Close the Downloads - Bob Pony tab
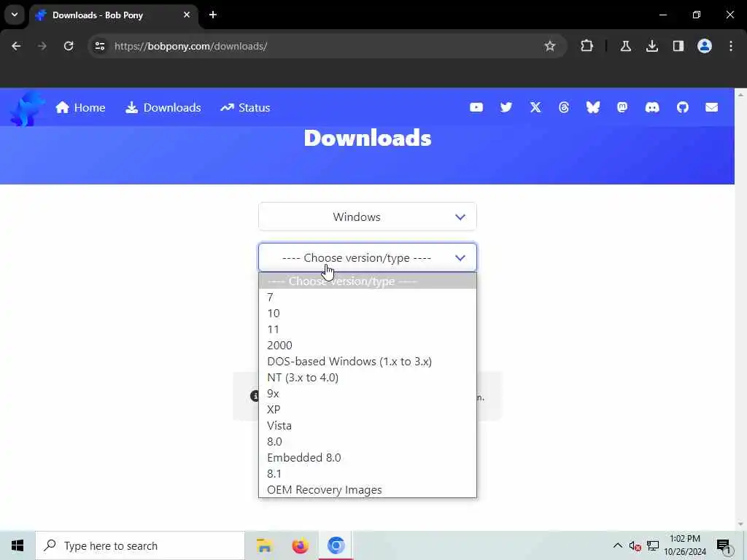The width and height of the screenshot is (747, 560). pos(187,15)
